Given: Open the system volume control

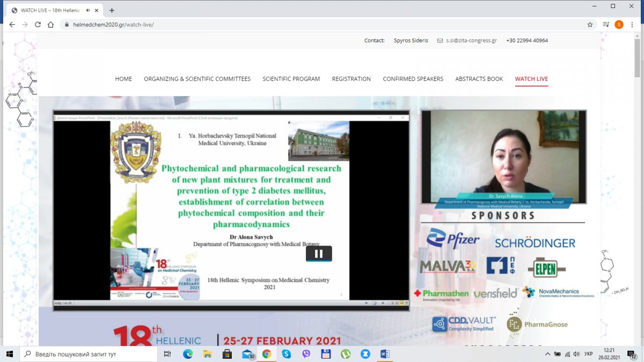Looking at the screenshot, I should 576,354.
